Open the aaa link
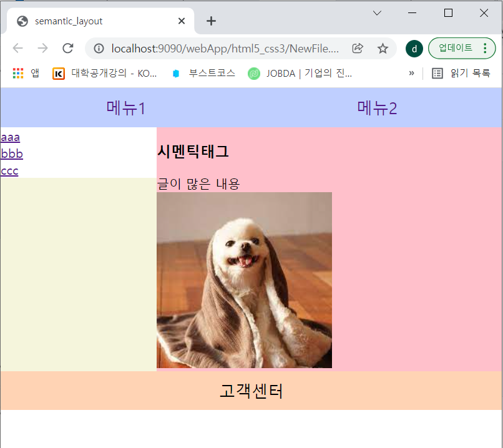 tap(10, 137)
